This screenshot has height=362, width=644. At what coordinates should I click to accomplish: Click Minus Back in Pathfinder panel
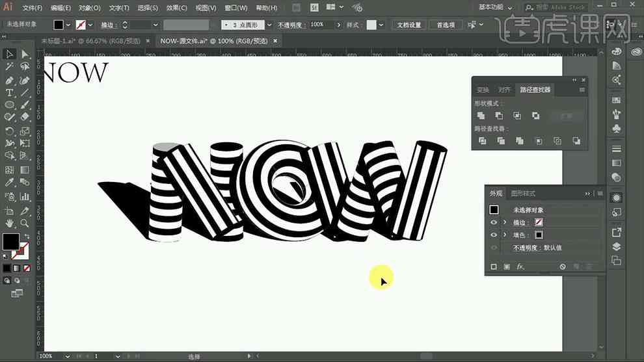576,141
